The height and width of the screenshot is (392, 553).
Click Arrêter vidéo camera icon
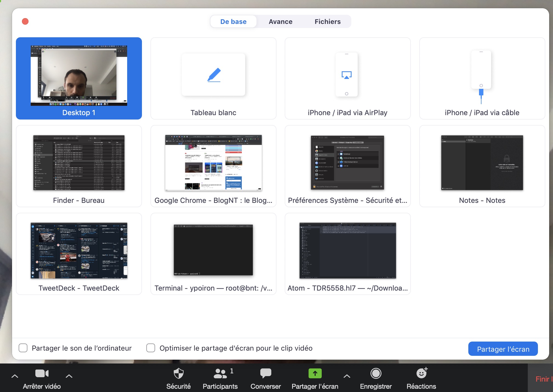42,373
